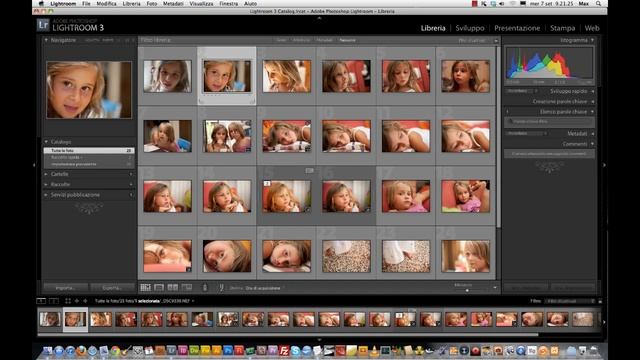This screenshot has height=360, width=640.
Task: Expand Sviluppo rapido panel
Action: (x=592, y=91)
